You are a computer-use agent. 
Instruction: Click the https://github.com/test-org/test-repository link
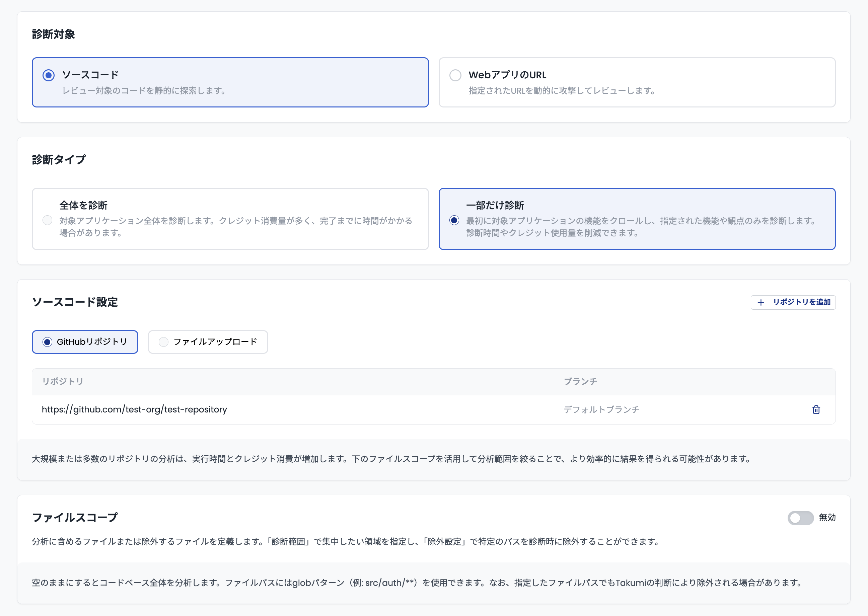pyautogui.click(x=134, y=410)
